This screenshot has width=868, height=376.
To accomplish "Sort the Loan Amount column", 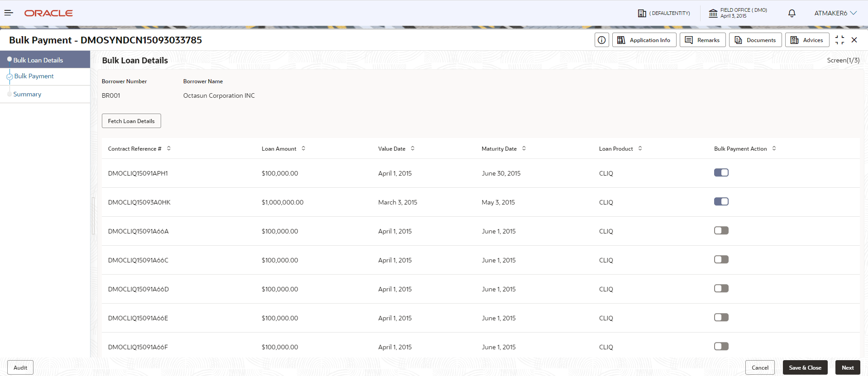I will click(303, 148).
